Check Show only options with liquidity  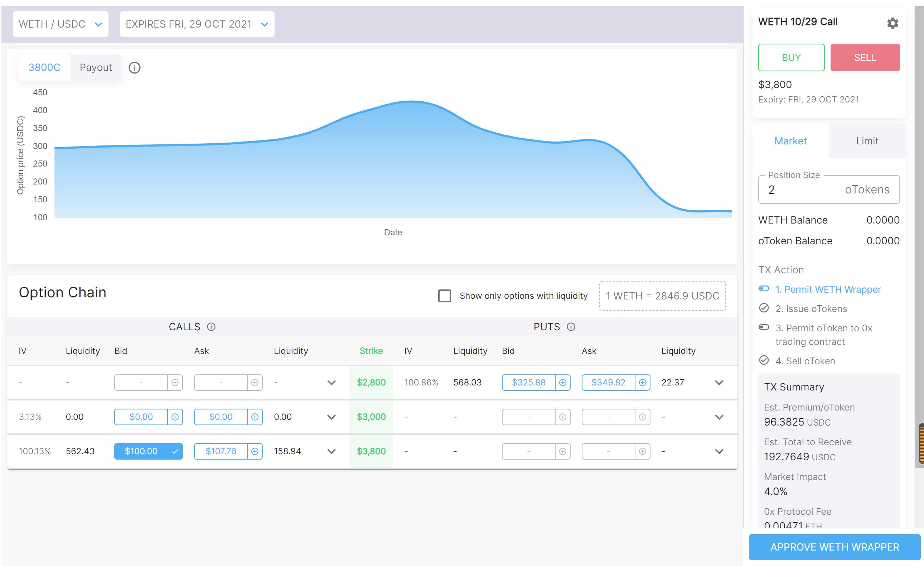444,296
